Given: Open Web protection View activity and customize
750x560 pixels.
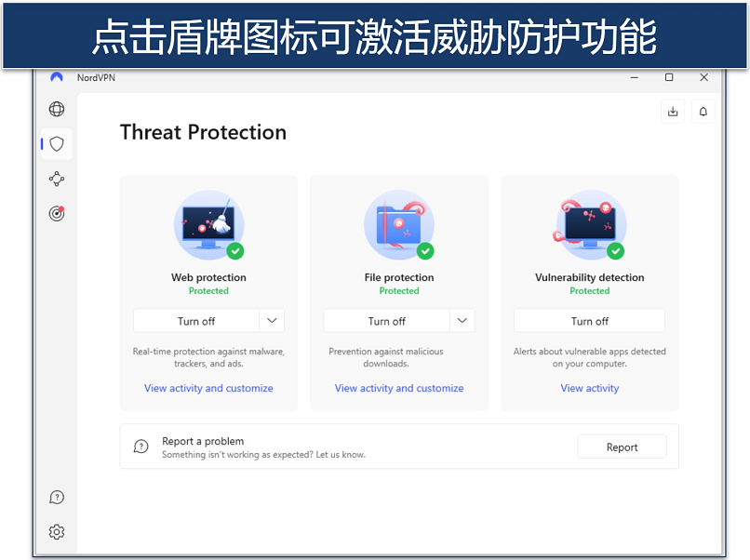Looking at the screenshot, I should pos(208,388).
